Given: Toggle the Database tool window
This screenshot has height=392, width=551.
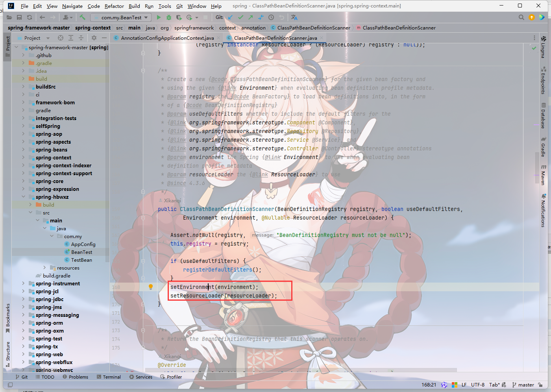Looking at the screenshot, I should point(543,116).
